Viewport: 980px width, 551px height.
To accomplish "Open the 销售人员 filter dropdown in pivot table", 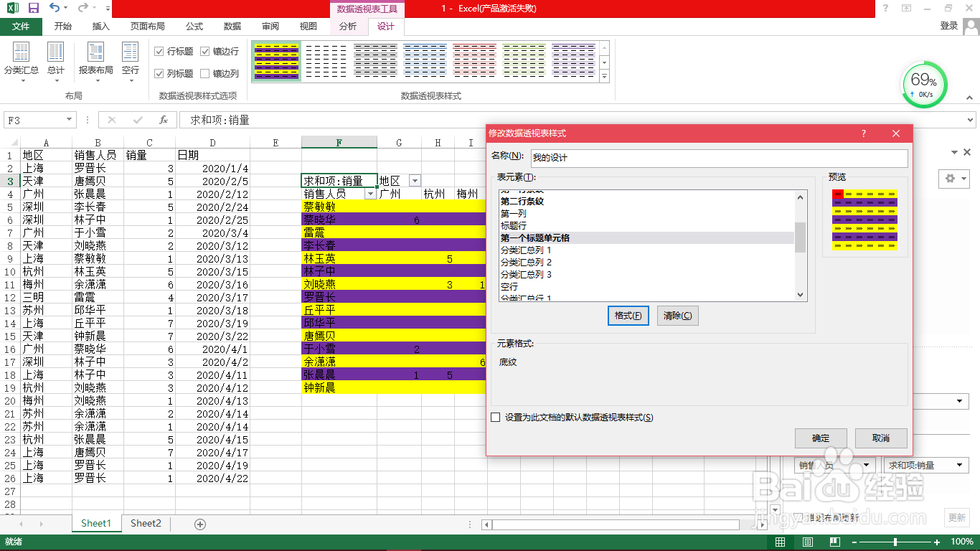I will [x=370, y=194].
